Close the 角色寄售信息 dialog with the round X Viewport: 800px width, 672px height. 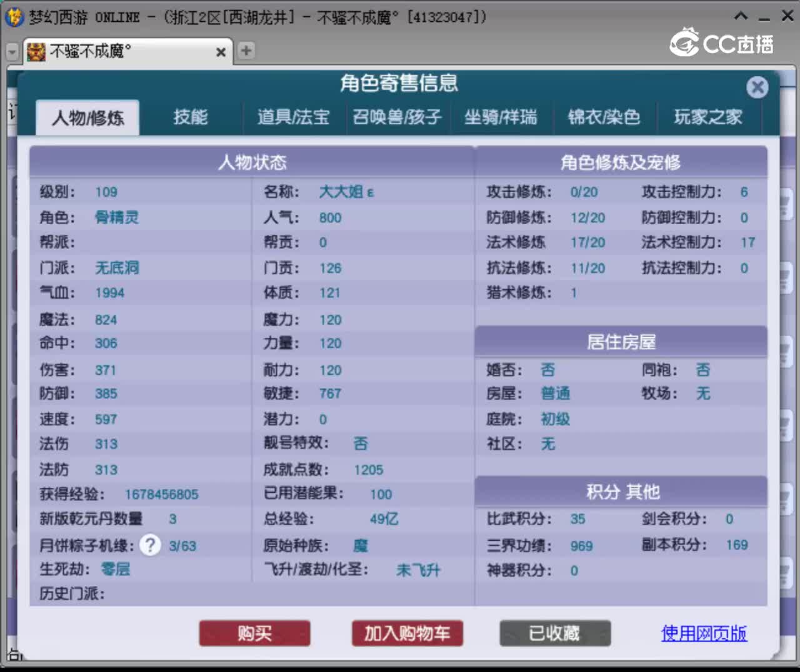(757, 87)
